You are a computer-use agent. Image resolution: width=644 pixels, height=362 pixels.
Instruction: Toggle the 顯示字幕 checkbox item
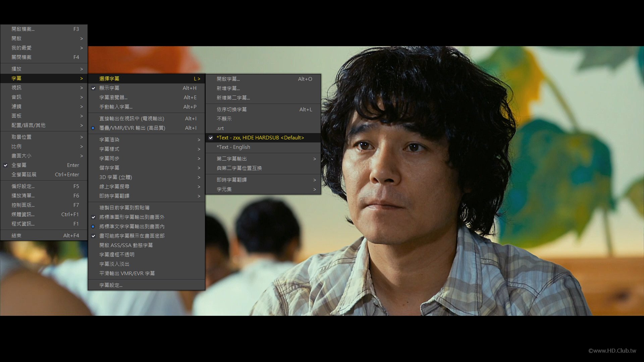109,88
